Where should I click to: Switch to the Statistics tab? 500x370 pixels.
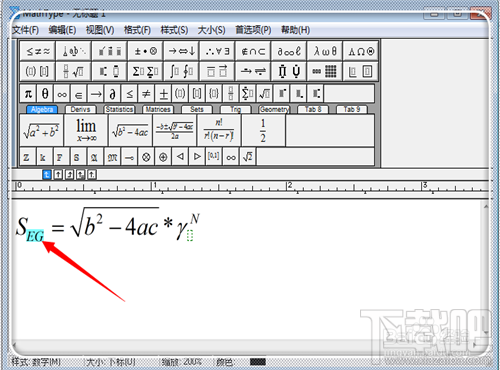119,109
